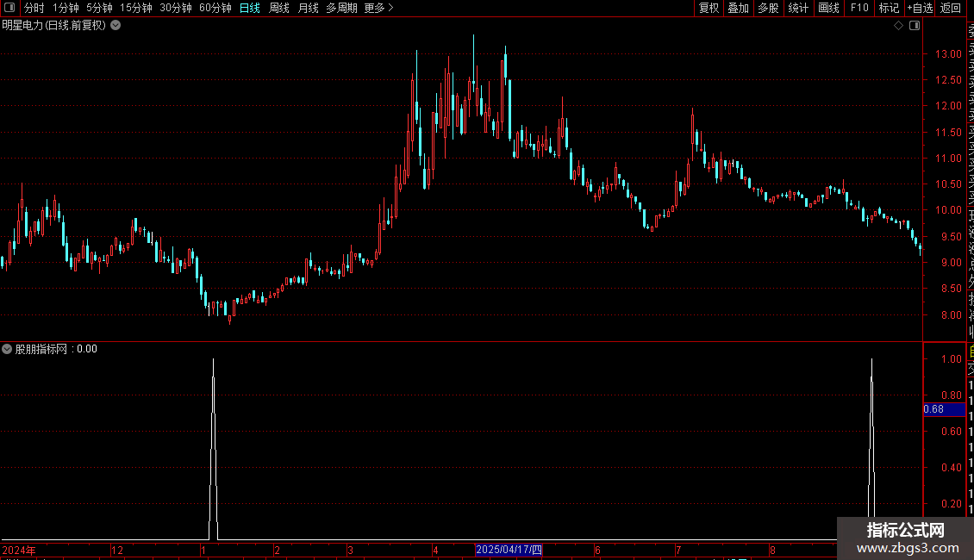Switch to 分时 intraday view

pyautogui.click(x=34, y=8)
